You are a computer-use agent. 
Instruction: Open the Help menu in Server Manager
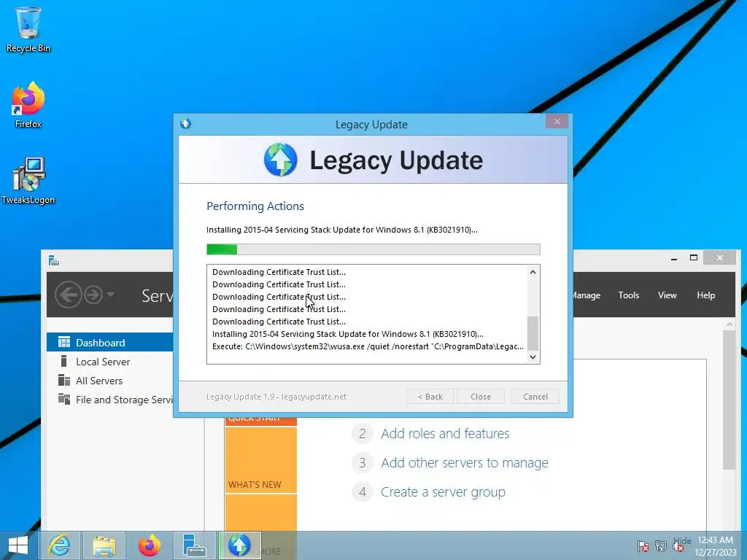pos(706,295)
